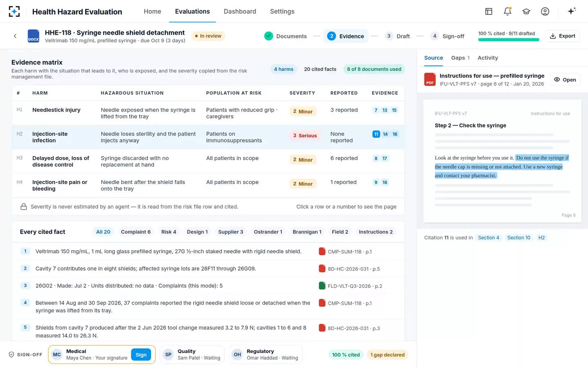
Task: Sign as Medical reviewer
Action: pos(141,355)
